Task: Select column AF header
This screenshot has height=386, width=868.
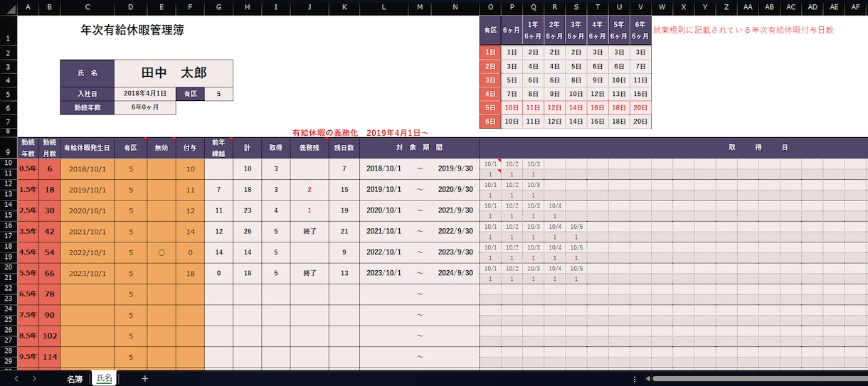Action: [855, 7]
